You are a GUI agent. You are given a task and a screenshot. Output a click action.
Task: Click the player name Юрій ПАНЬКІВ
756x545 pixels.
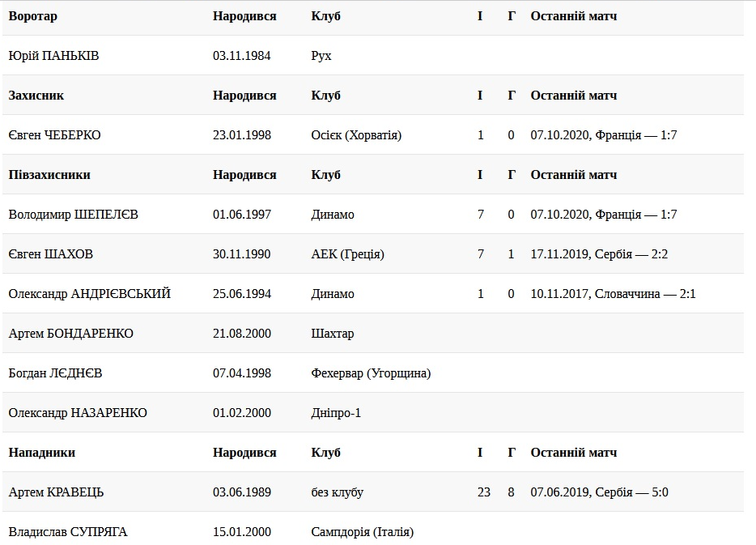tap(53, 56)
